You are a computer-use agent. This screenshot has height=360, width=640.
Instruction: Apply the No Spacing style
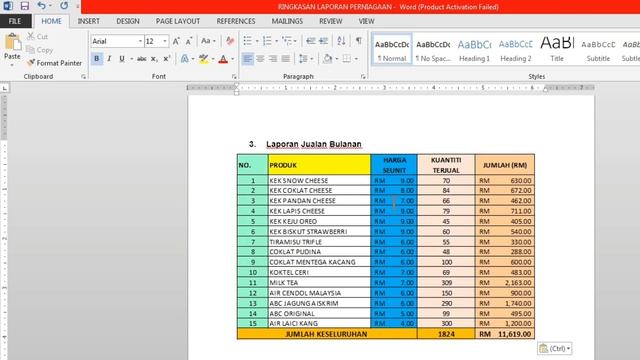[x=433, y=49]
